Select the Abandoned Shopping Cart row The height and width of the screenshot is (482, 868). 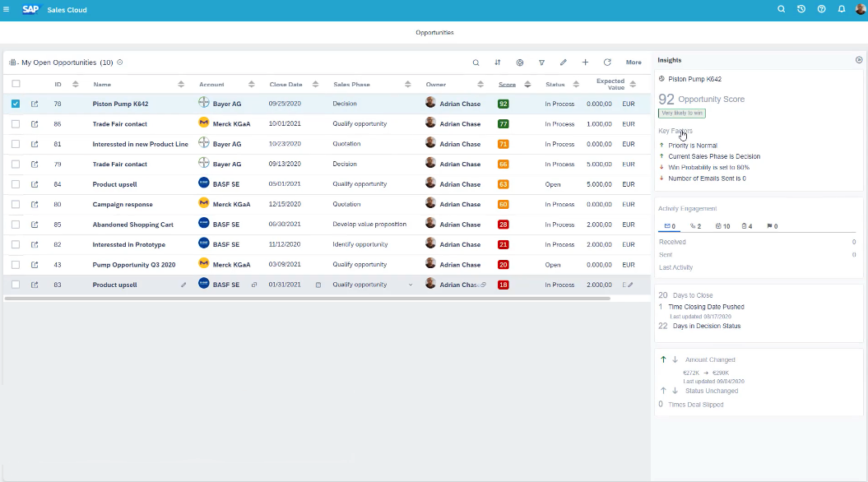(x=16, y=225)
